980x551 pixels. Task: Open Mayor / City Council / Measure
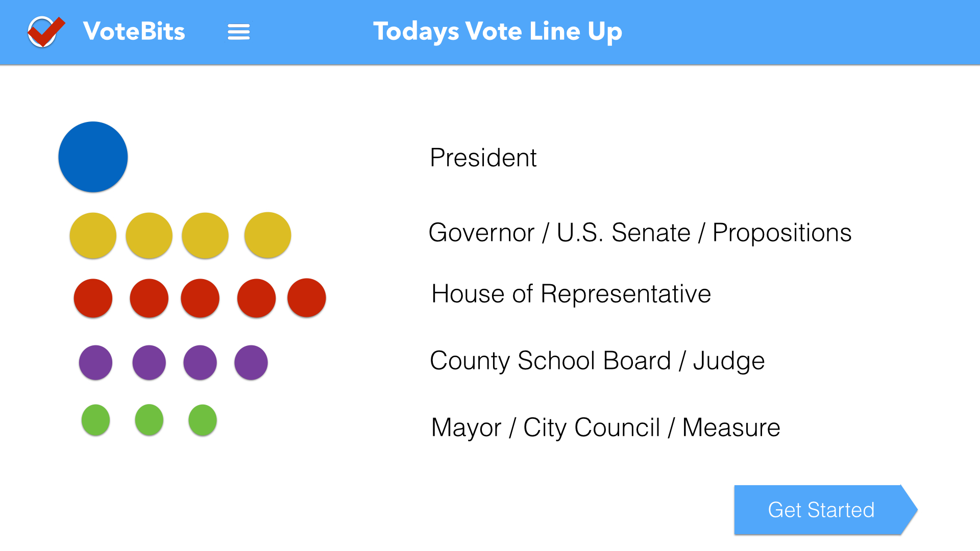pos(605,428)
